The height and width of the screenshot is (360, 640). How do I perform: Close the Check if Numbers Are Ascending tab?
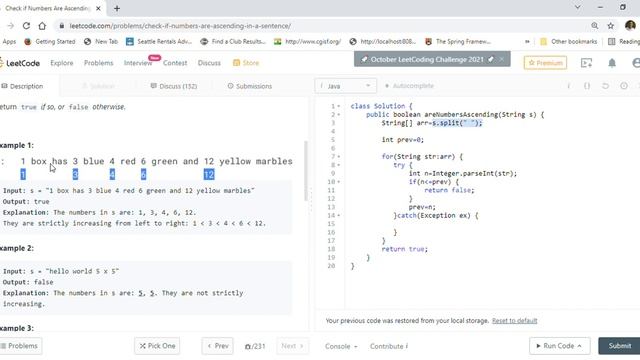click(98, 8)
